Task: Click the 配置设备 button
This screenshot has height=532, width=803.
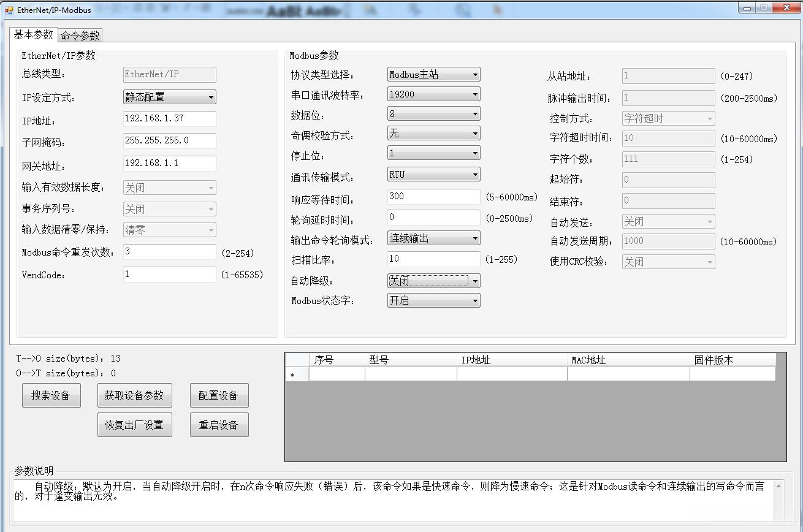Action: [219, 396]
